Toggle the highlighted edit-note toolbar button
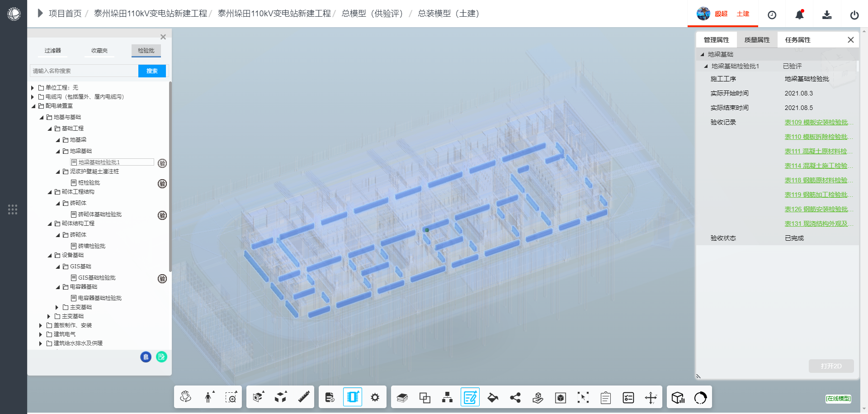 (x=470, y=398)
